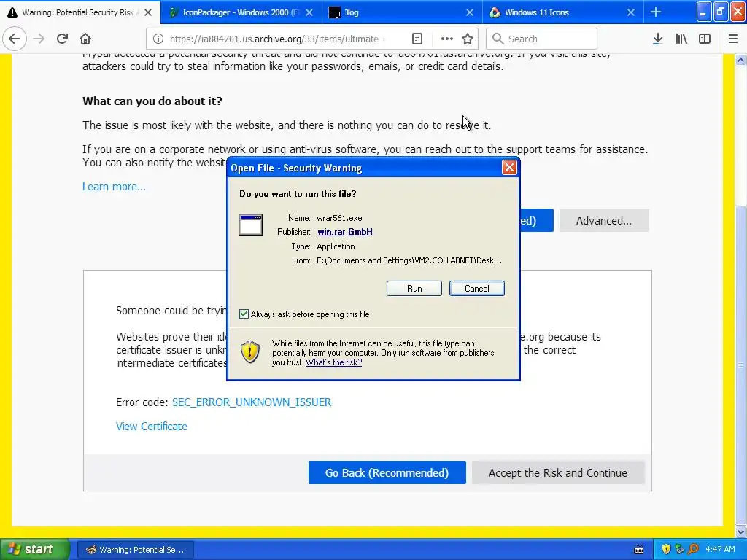Open the win.rar GmbH publisher link
The height and width of the screenshot is (560, 747).
[x=345, y=232]
